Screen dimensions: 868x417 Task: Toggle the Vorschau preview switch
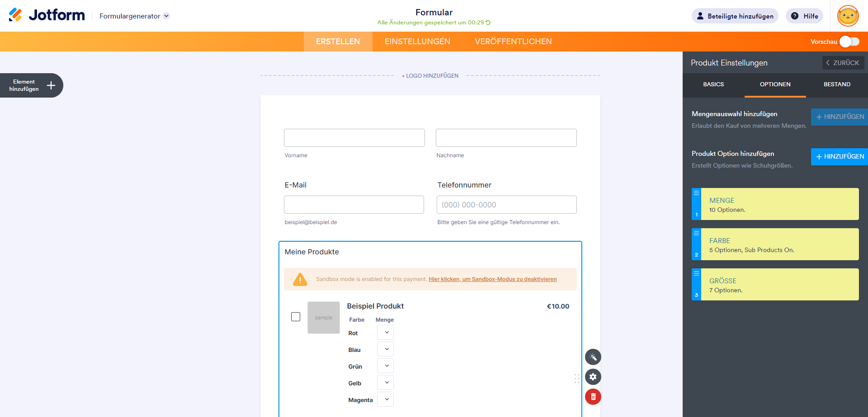point(849,42)
